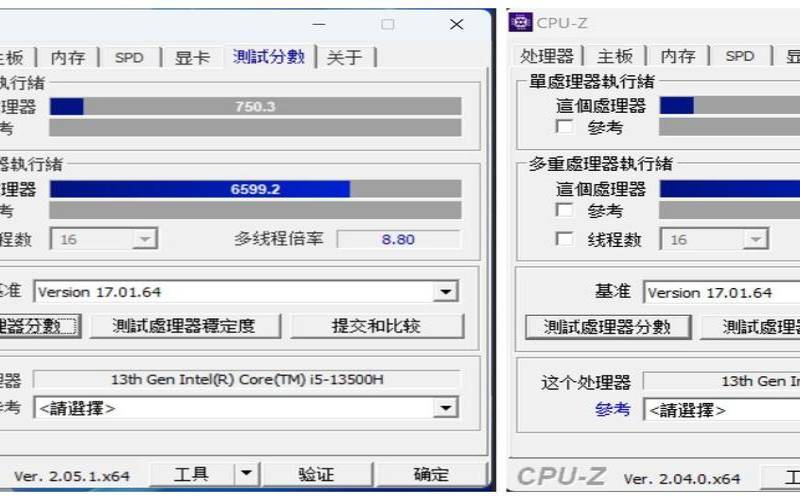
Task: Switch to 内存 tab in left window
Action: 68,58
